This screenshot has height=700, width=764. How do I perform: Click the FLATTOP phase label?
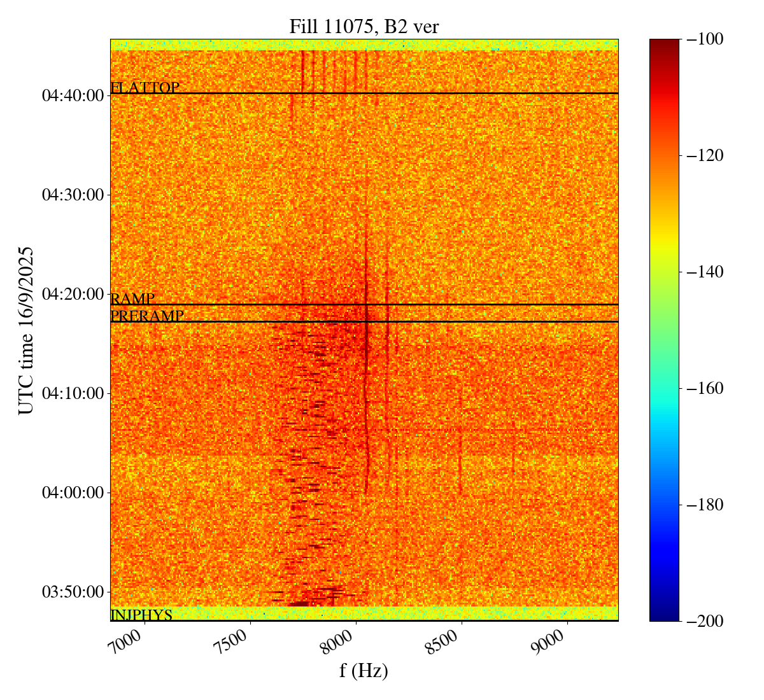pos(145,88)
